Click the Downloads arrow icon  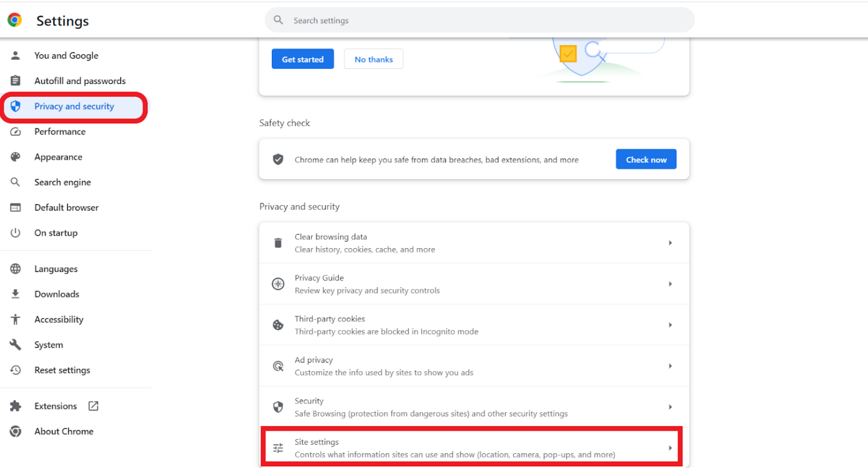(x=16, y=294)
